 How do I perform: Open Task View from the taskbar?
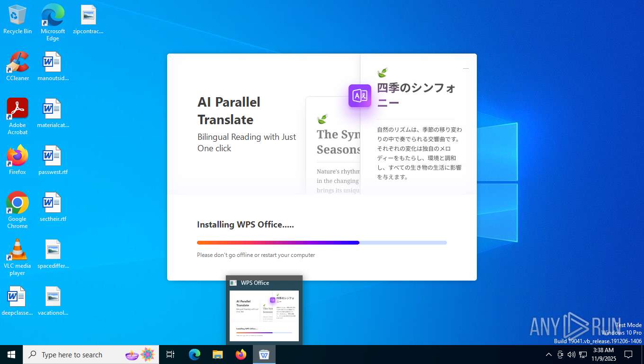(x=170, y=355)
